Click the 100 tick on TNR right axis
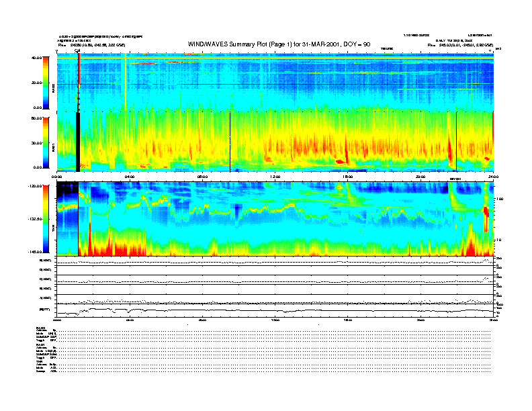 click(x=500, y=199)
